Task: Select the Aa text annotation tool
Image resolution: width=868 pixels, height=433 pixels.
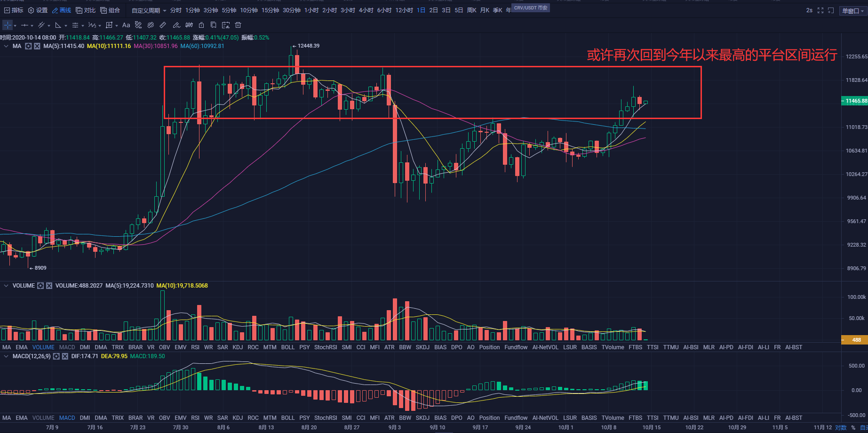Action: point(126,25)
